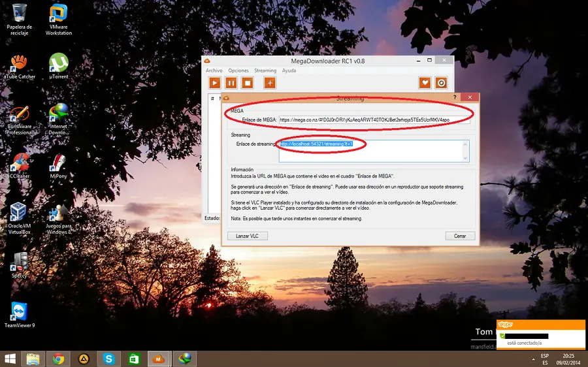The height and width of the screenshot is (367, 588).
Task: Click the Cerrar button in Streaming dialog
Action: click(x=460, y=236)
